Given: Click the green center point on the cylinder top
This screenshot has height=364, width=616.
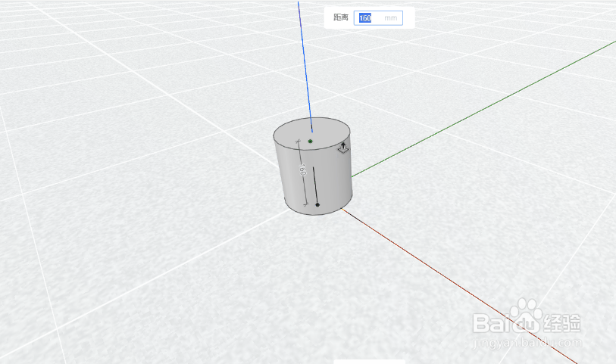Looking at the screenshot, I should point(311,142).
